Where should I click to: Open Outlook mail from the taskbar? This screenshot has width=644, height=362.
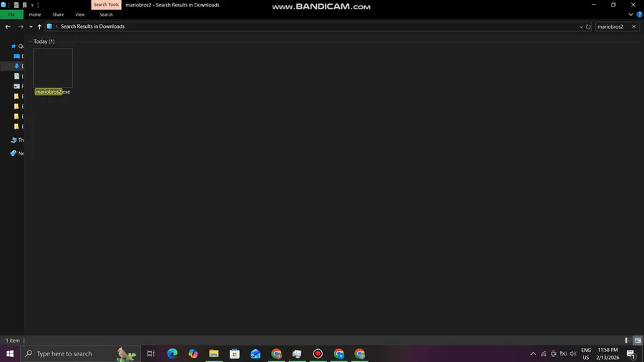[x=255, y=353]
